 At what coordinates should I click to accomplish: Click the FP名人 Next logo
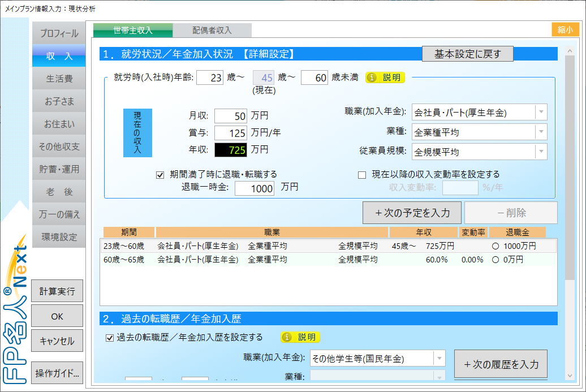16,317
